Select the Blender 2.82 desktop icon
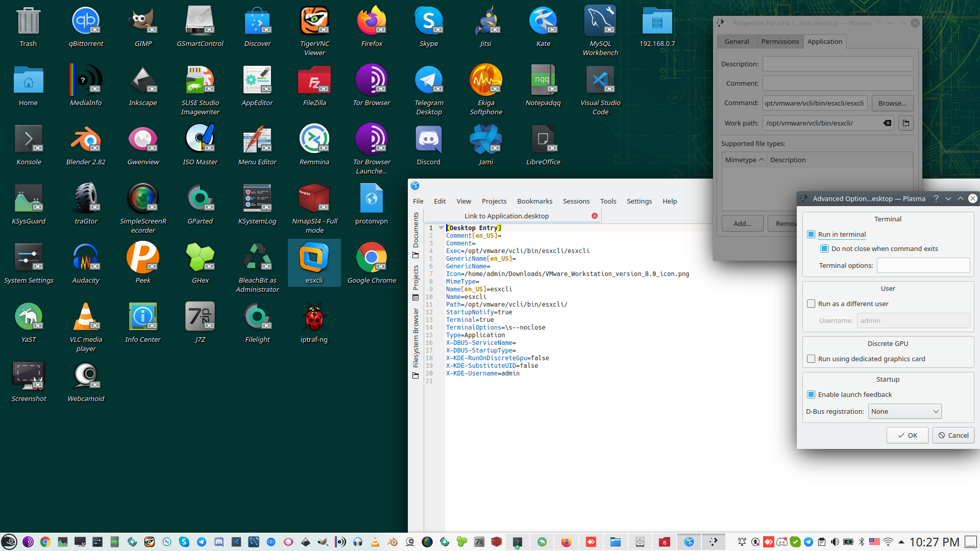 (x=86, y=140)
